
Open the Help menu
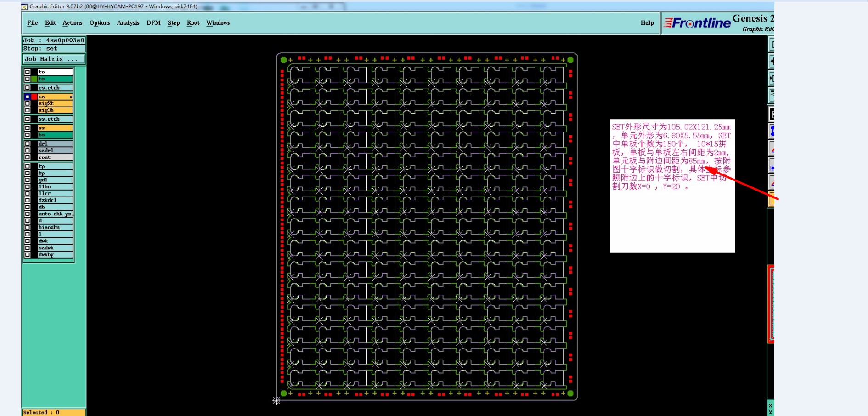647,23
